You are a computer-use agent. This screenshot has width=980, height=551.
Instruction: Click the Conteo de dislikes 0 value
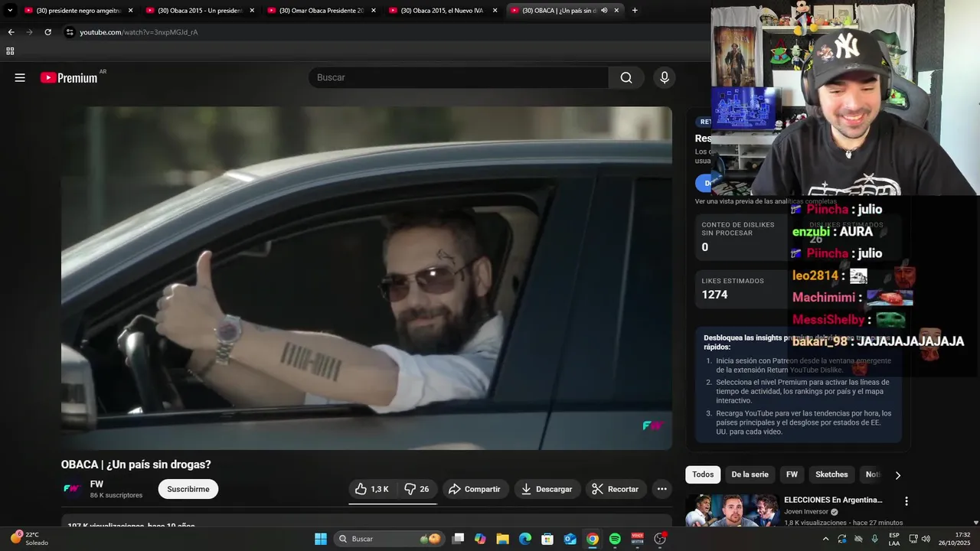tap(705, 247)
